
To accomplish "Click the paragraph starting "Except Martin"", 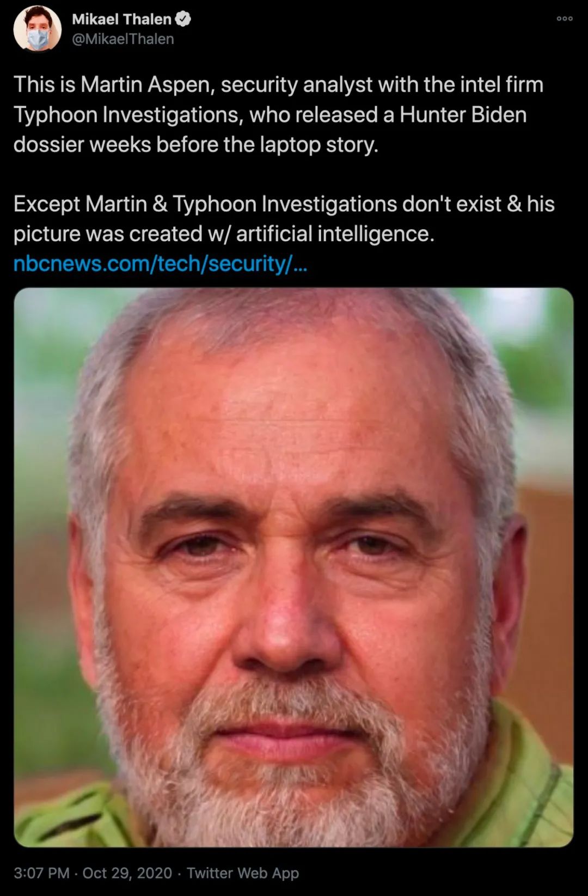I will pyautogui.click(x=284, y=219).
